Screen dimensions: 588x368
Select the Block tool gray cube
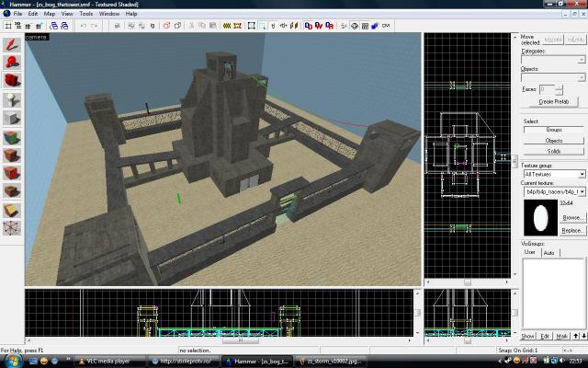[x=12, y=118]
